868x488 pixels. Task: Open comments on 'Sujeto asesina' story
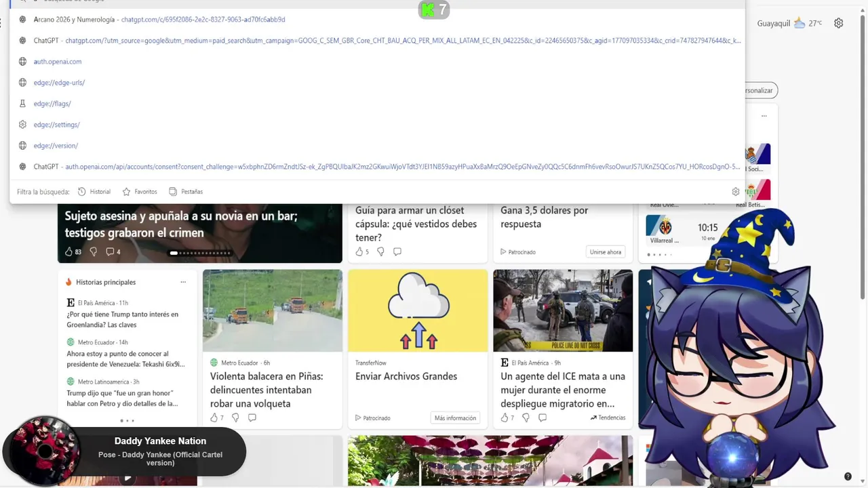[x=113, y=251]
